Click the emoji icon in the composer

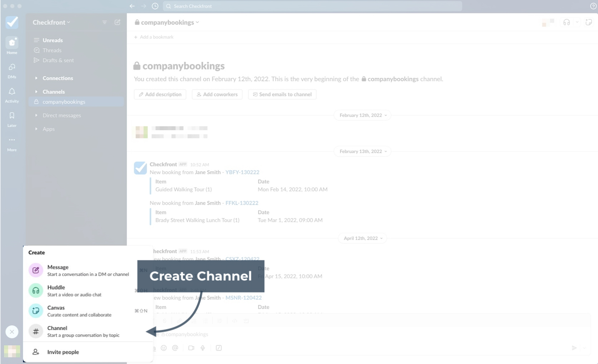164,348
